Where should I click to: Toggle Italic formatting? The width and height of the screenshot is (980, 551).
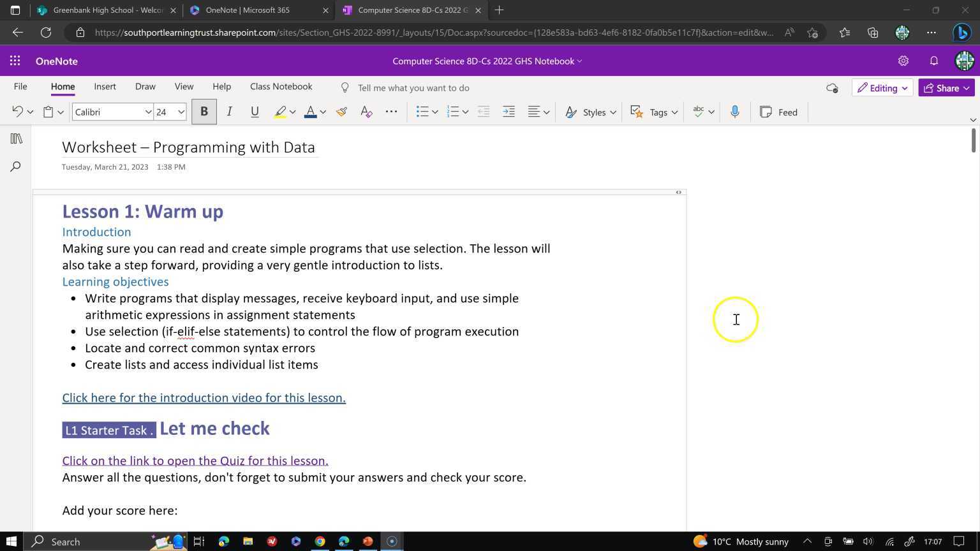tap(229, 112)
